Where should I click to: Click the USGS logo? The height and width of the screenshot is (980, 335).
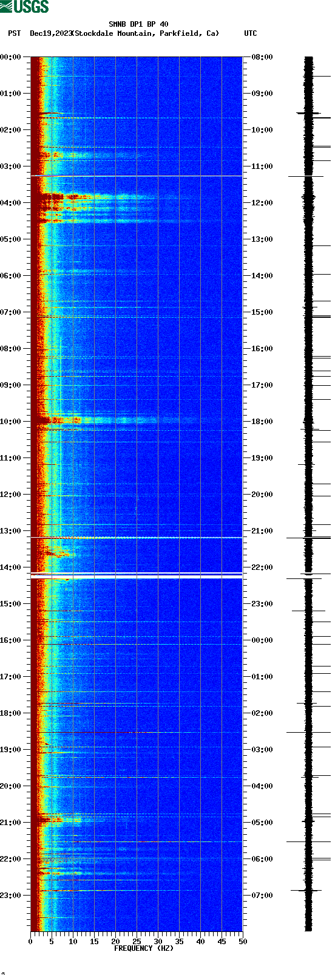pos(24,7)
